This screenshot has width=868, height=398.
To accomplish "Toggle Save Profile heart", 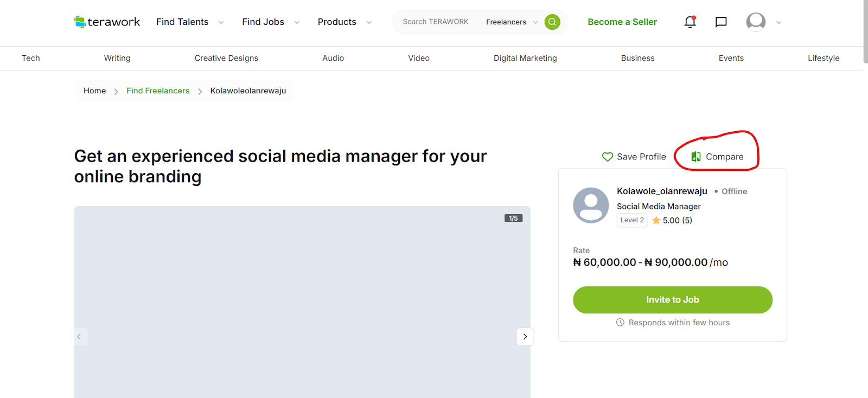I will pyautogui.click(x=608, y=157).
